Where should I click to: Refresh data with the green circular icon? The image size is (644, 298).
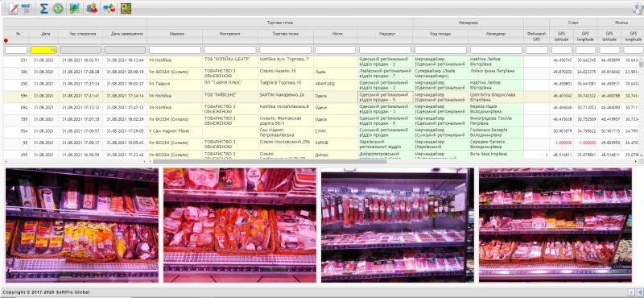pos(58,8)
